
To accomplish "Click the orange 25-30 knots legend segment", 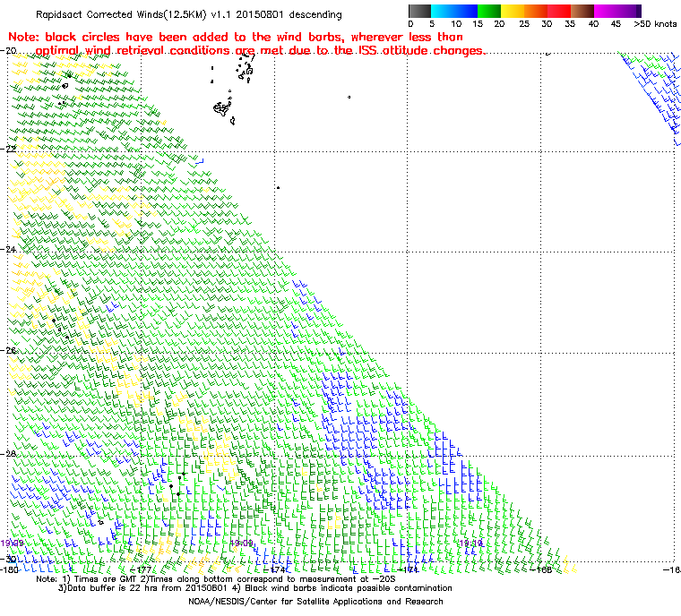I will pyautogui.click(x=536, y=11).
